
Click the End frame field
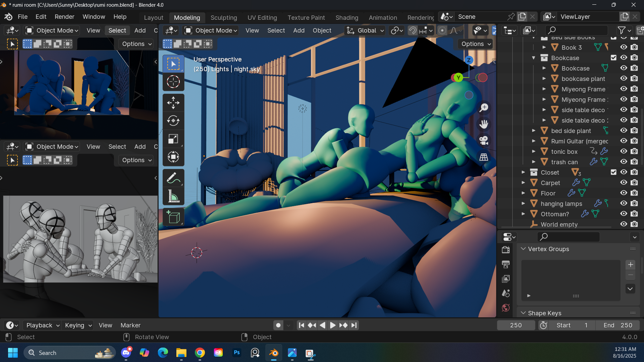coord(618,325)
